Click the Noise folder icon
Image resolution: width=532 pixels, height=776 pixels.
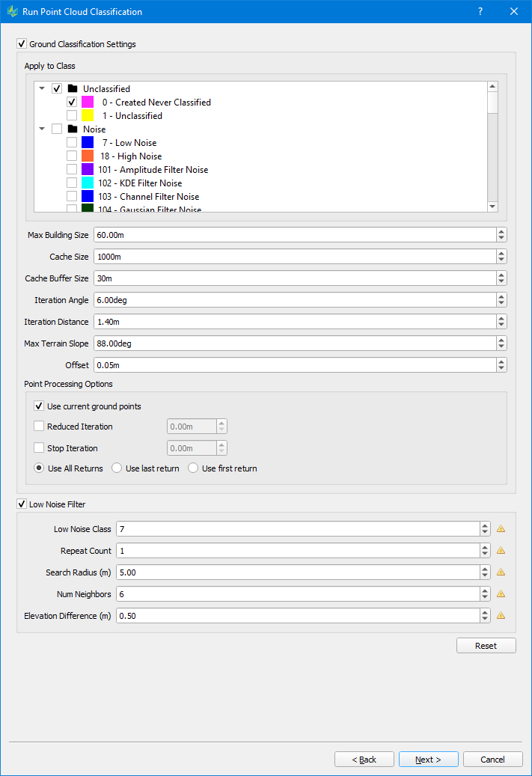(x=72, y=129)
